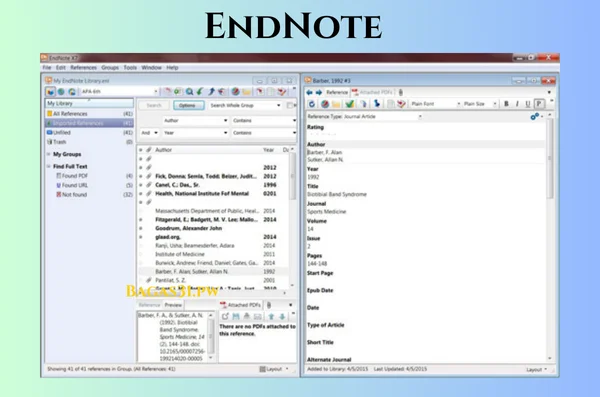Screen dimensions: 600x397
Task: Open the References menu
Action: click(83, 68)
